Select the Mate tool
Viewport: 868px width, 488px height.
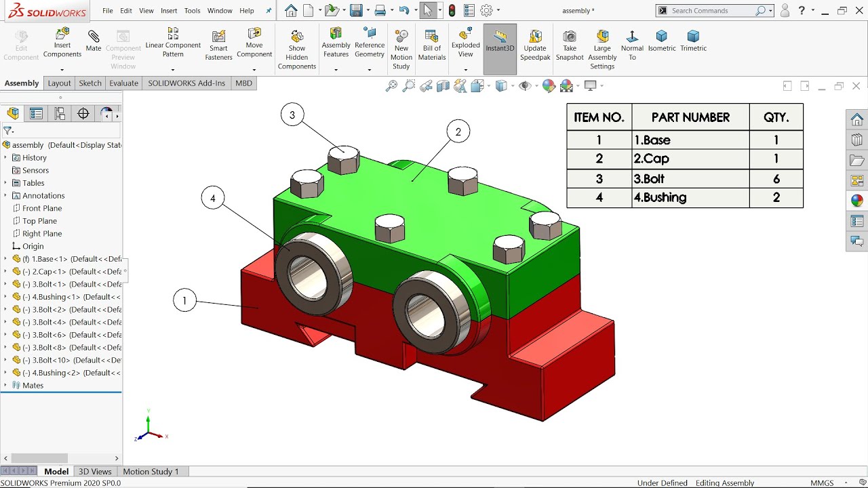(94, 41)
